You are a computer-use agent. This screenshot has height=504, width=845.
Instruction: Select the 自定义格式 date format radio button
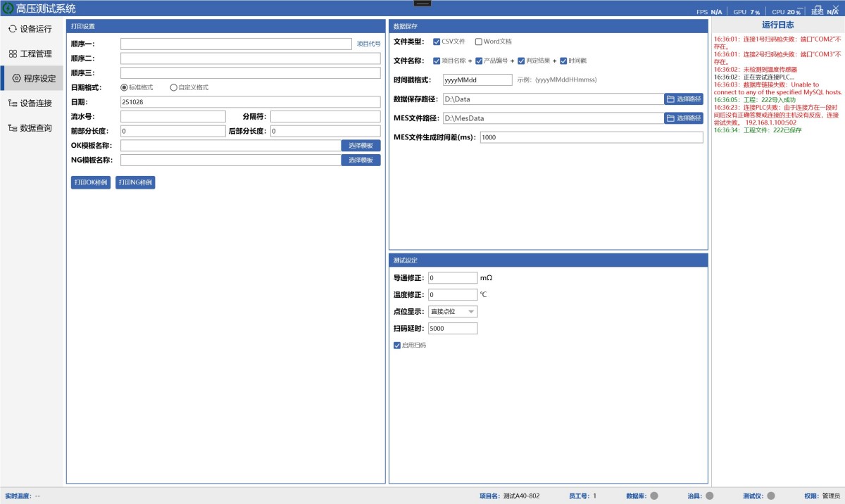click(174, 88)
